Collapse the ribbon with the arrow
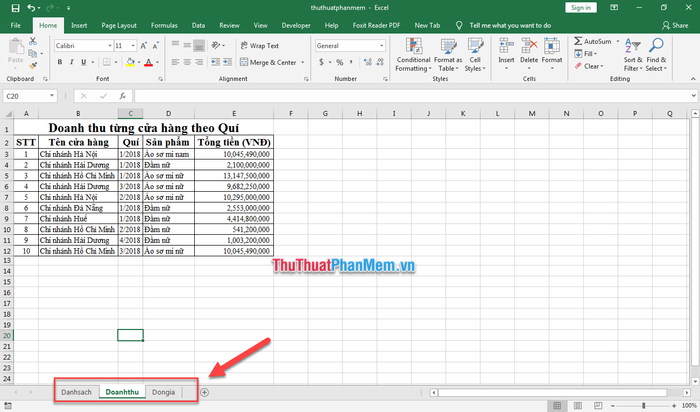The image size is (700, 412). 693,79
